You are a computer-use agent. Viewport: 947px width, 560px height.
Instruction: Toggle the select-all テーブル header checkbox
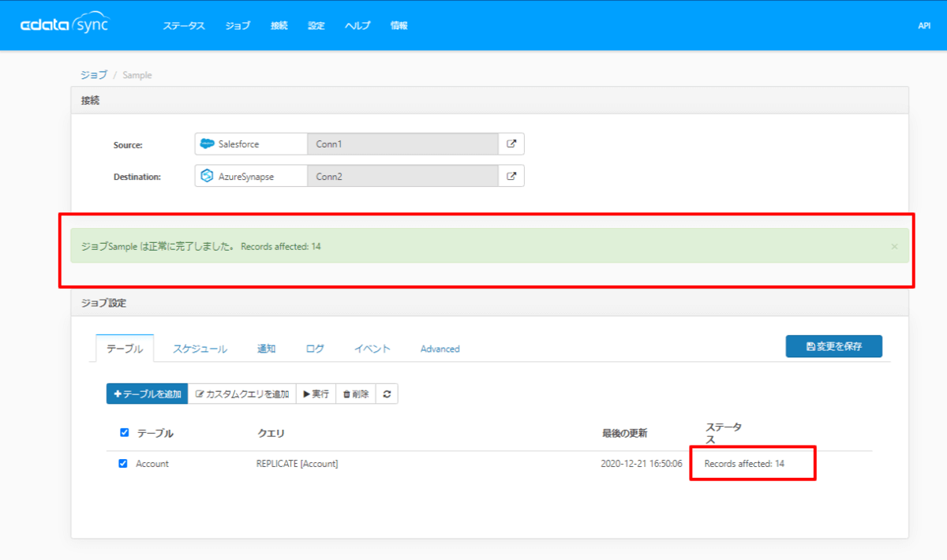123,432
